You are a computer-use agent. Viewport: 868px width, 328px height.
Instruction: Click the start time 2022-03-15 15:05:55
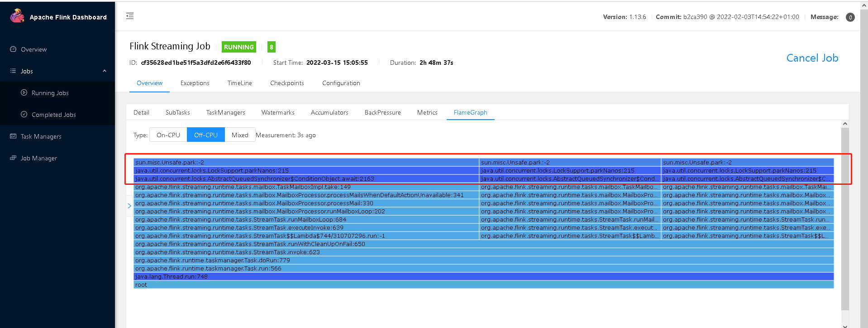tap(337, 63)
